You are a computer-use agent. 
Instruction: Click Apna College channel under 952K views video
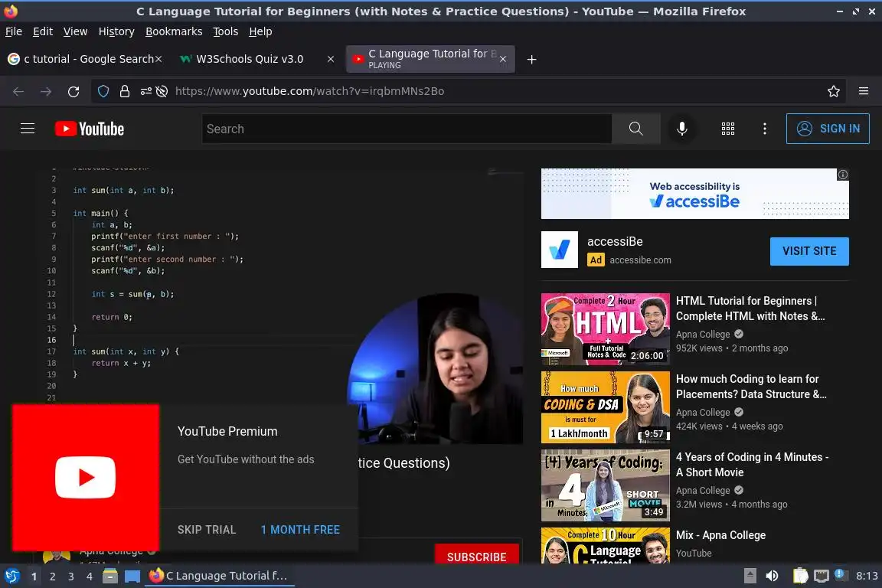(703, 335)
